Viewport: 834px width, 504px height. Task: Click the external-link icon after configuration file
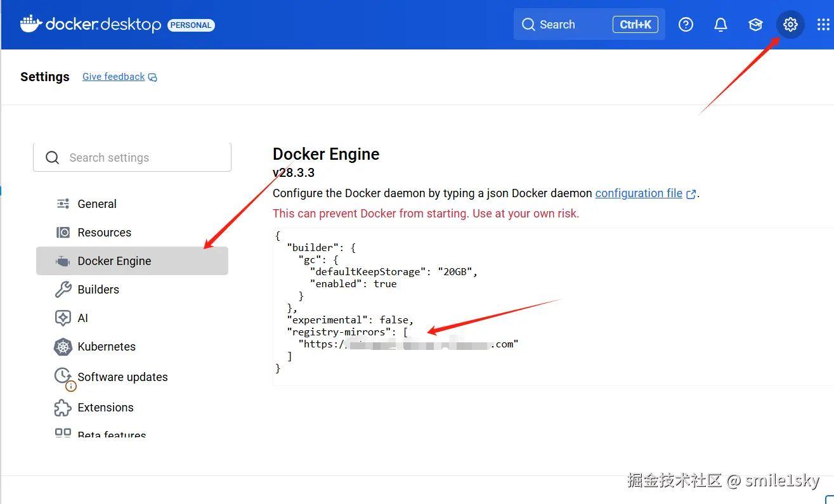point(691,194)
